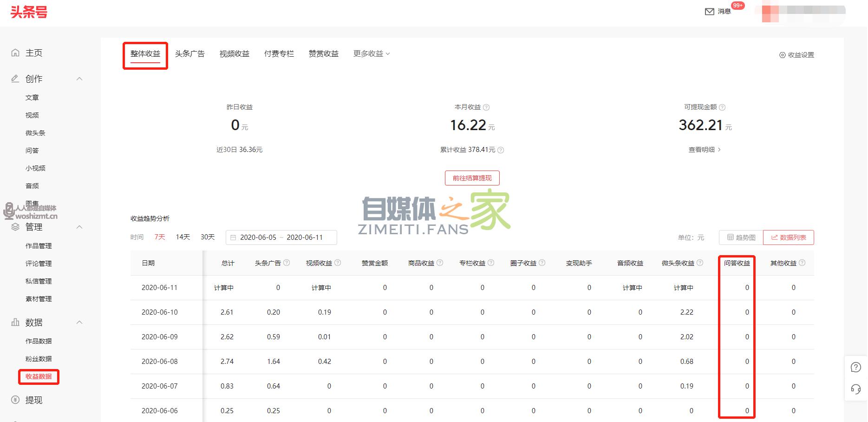
Task: Collapse the 创作 section in sidebar
Action: [79, 79]
